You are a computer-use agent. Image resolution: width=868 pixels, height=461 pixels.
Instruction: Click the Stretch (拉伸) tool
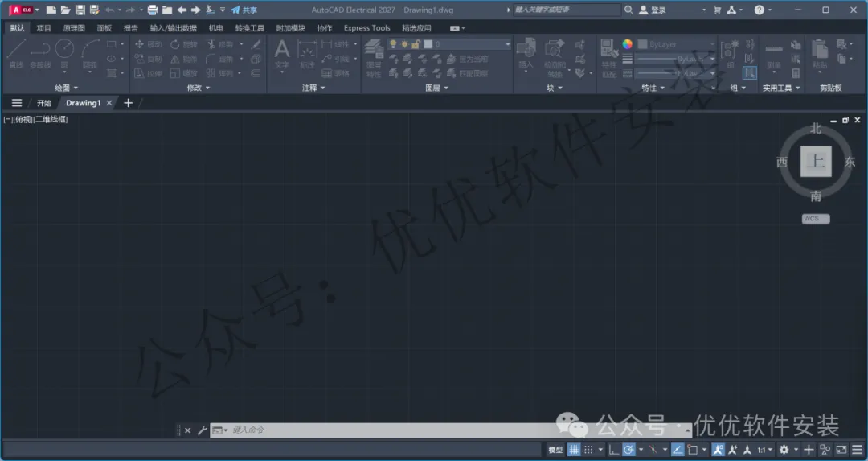(x=149, y=73)
